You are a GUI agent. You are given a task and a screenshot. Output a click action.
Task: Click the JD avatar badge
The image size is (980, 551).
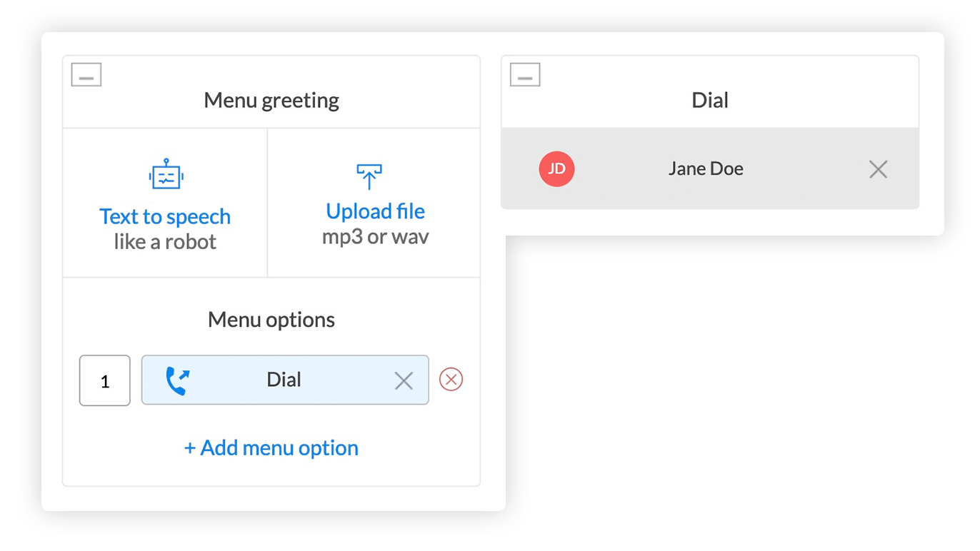click(556, 169)
